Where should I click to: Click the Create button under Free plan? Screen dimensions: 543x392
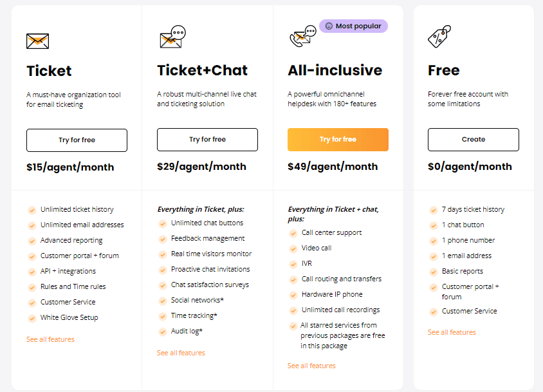click(473, 139)
